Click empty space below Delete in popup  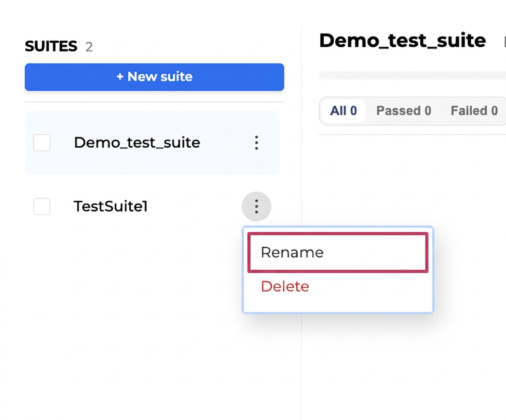click(338, 303)
